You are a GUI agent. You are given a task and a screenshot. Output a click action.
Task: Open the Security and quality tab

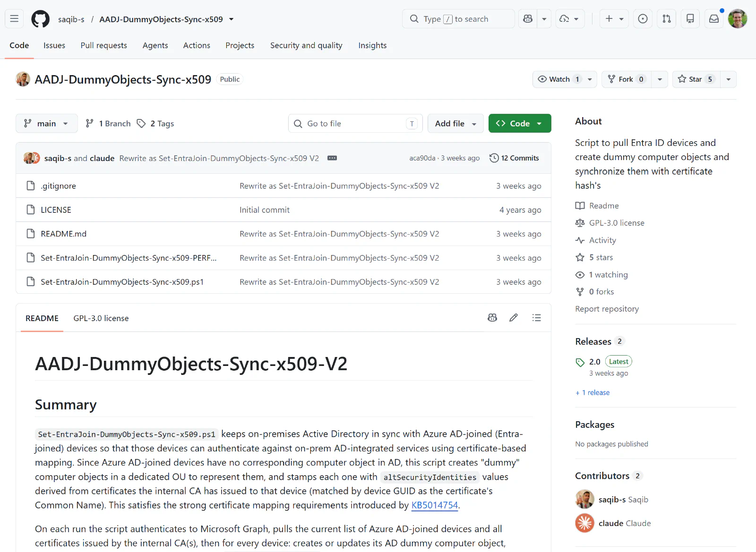tap(306, 45)
